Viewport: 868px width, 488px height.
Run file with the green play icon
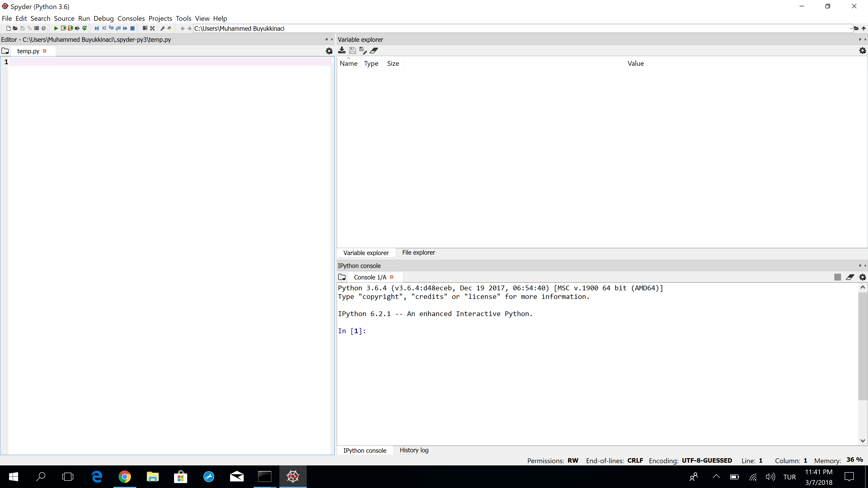tap(56, 29)
